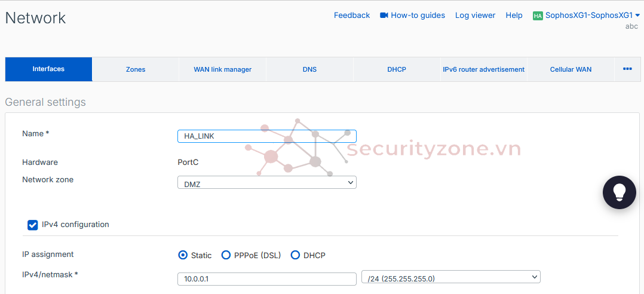Image resolution: width=644 pixels, height=294 pixels.
Task: Open the Log viewer link
Action: 475,16
